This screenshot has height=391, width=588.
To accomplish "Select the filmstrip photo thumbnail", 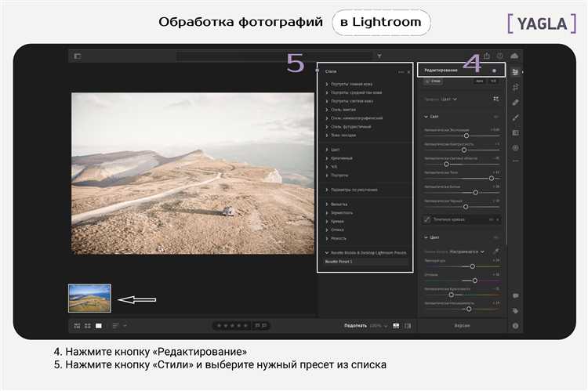I will point(89,298).
